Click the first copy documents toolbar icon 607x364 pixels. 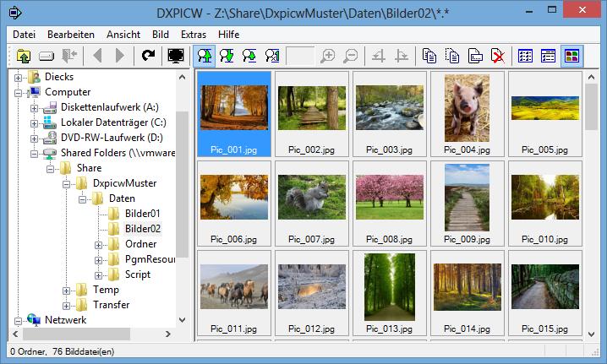[430, 56]
